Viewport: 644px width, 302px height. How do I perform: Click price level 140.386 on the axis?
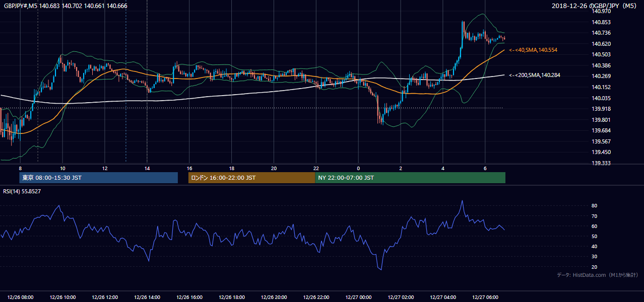(601, 66)
